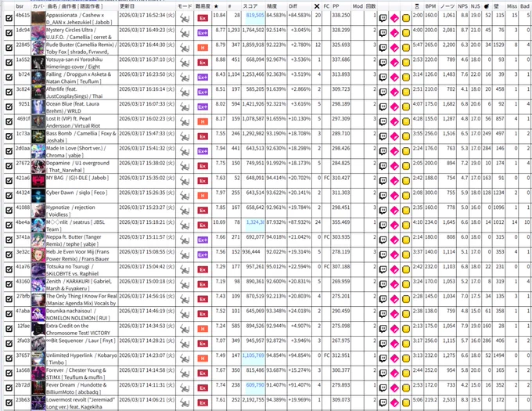Viewport: 532px width, 411px height.
Task: Open the comment icon for Totsuka no Tsurugi row
Action: [x=383, y=270]
